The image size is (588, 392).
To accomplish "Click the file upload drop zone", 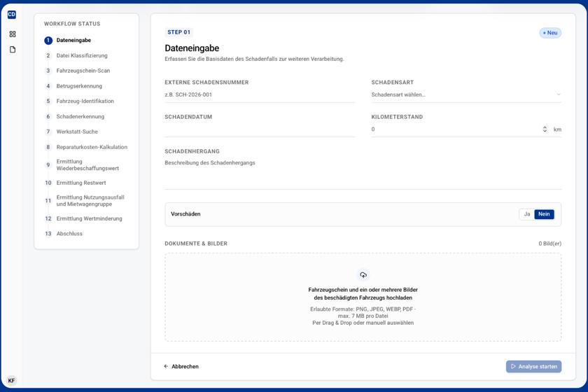I will (363, 297).
